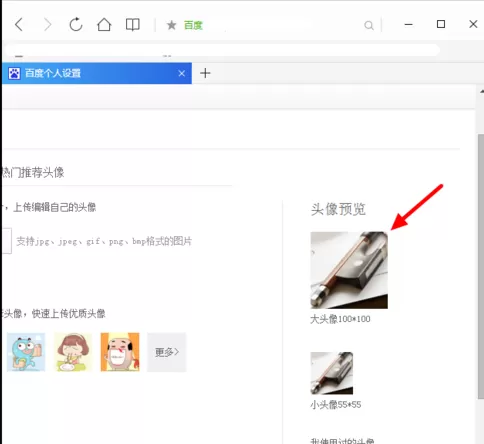
Task: Click the 小头像55*55 label
Action: coord(336,405)
